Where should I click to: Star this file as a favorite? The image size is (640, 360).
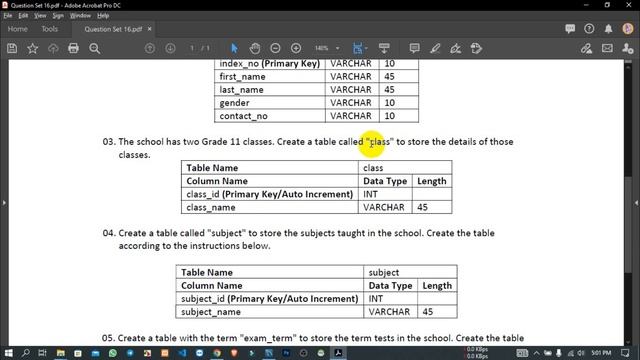pyautogui.click(x=33, y=48)
